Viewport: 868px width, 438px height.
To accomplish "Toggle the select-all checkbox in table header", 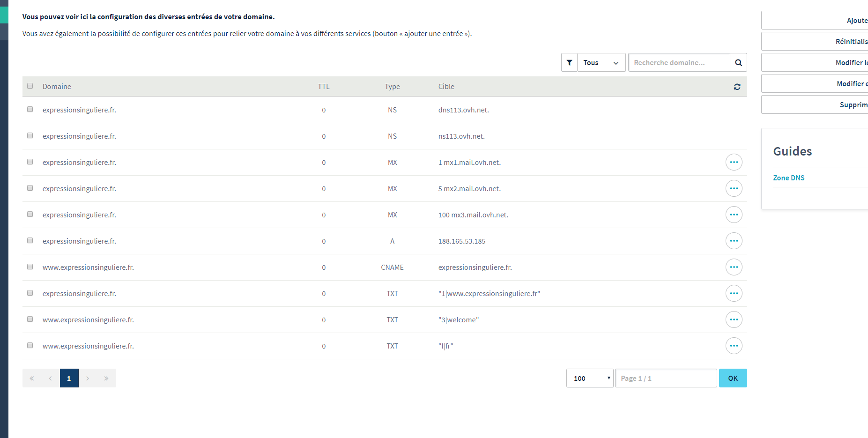I will coord(30,86).
